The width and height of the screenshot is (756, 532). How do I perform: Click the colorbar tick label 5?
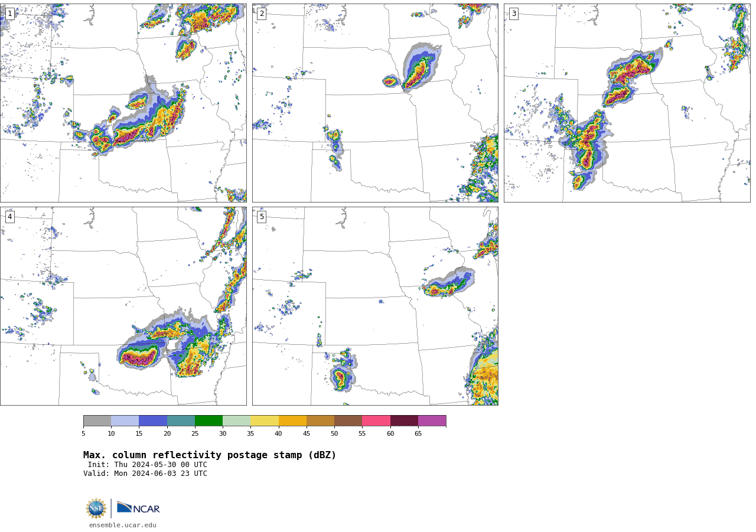83,434
